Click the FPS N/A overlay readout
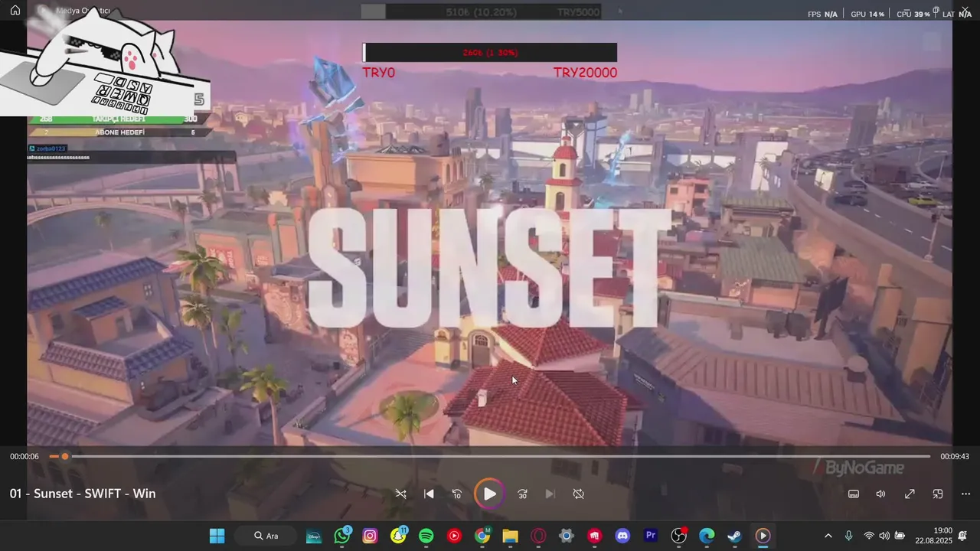This screenshot has height=551, width=980. point(822,14)
